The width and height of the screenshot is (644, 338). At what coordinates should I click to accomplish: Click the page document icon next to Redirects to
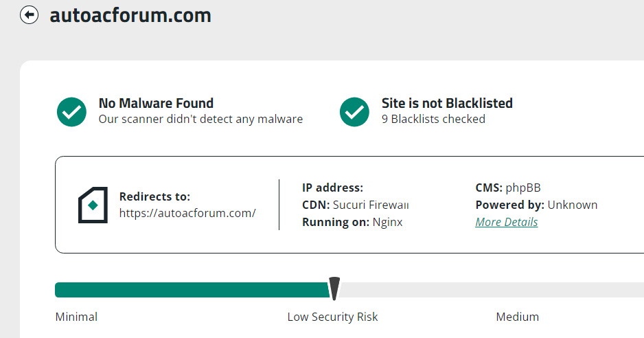(93, 205)
